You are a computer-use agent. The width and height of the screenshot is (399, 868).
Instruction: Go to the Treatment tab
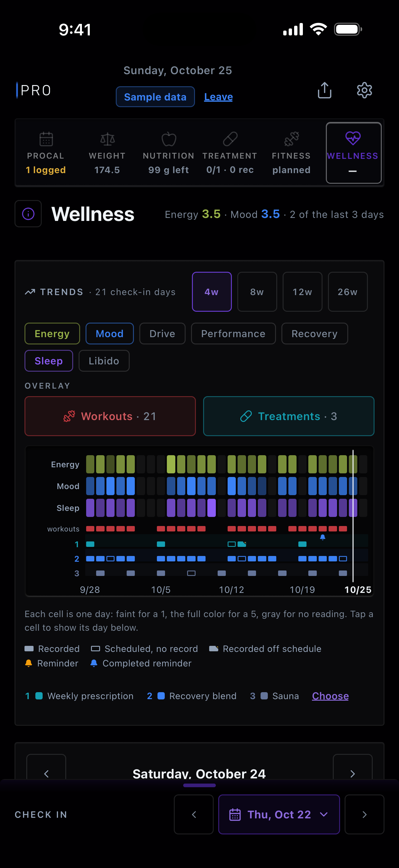[x=230, y=153]
